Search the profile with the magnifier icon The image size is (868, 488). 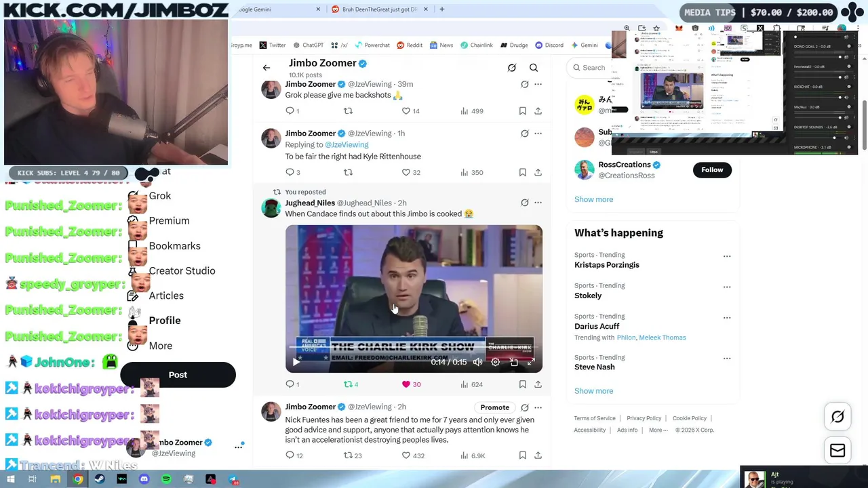(534, 68)
